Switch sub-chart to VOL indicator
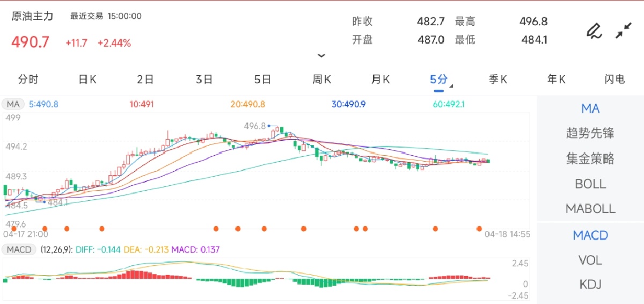Image resolution: width=644 pixels, height=304 pixels. tap(590, 260)
